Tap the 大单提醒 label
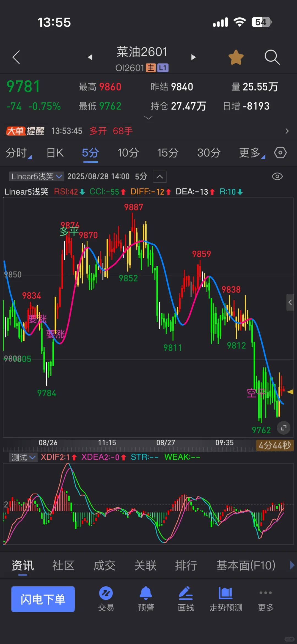Viewport: 297px width, 644px height. [25, 131]
